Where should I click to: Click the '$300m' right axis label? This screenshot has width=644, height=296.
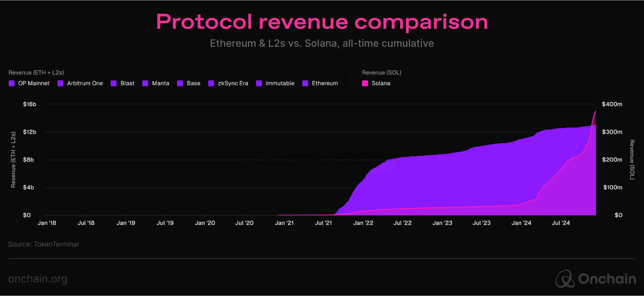click(612, 132)
